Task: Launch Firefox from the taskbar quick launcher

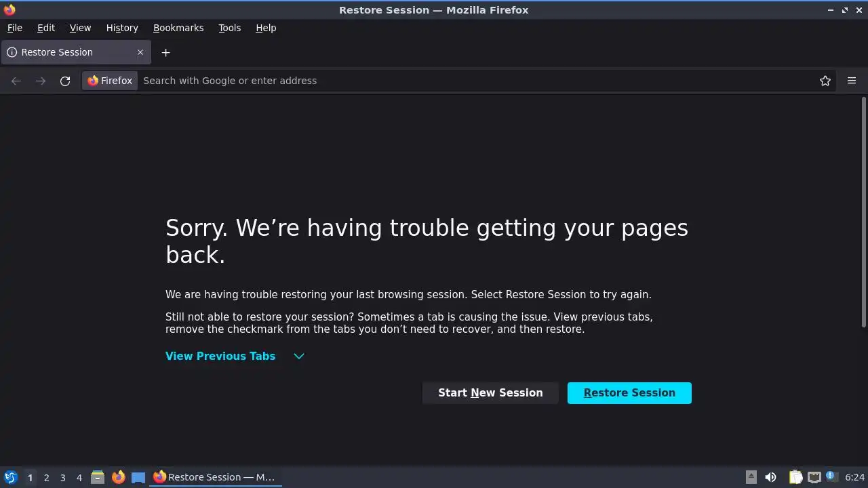Action: point(118,477)
